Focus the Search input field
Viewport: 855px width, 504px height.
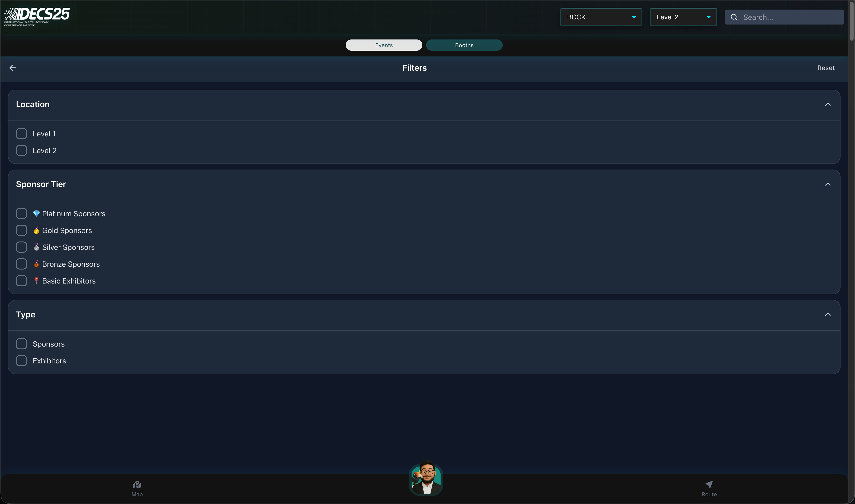click(x=784, y=17)
